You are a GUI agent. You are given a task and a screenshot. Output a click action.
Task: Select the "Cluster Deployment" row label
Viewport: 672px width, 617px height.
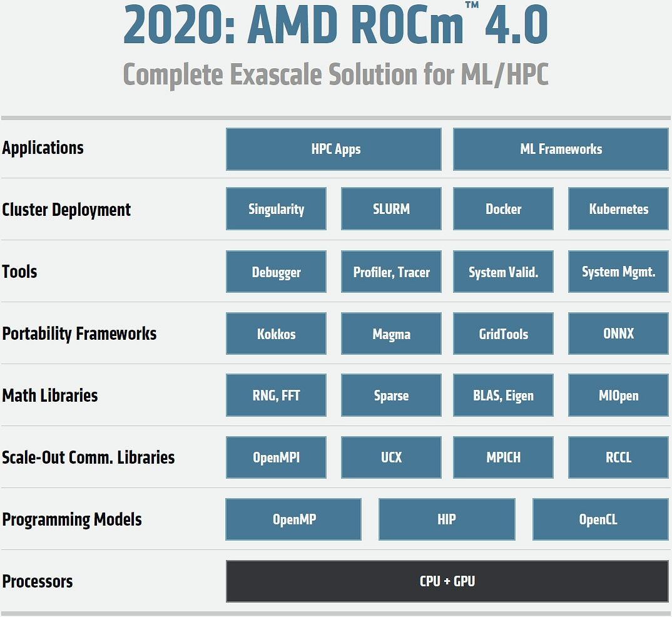click(66, 210)
